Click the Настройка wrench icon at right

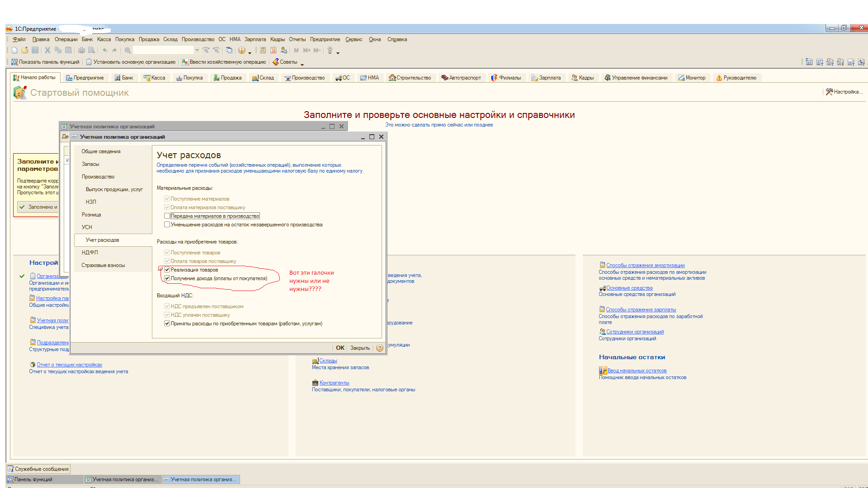click(x=829, y=92)
